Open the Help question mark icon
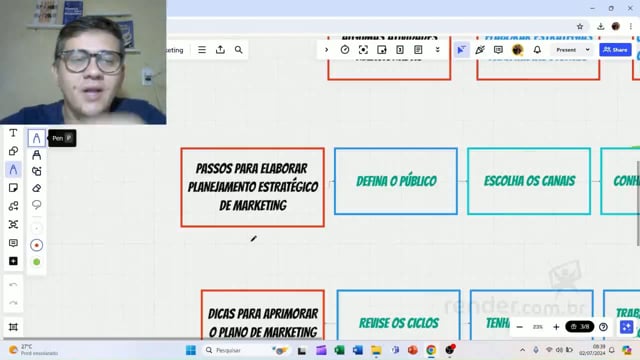The width and height of the screenshot is (640, 360). (603, 327)
